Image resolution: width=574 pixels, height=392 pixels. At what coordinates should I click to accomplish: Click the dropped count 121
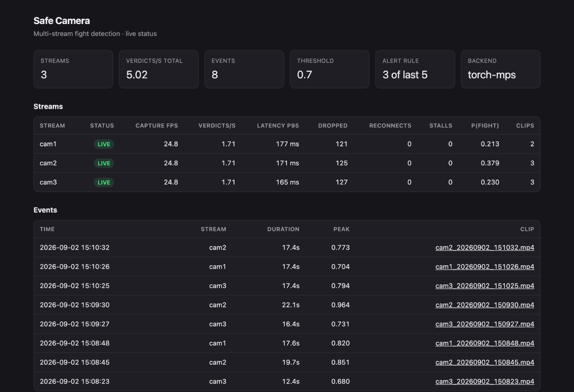pyautogui.click(x=342, y=144)
